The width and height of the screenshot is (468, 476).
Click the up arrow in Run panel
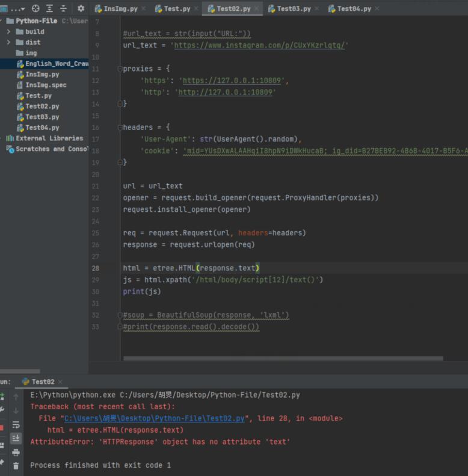pyautogui.click(x=16, y=397)
